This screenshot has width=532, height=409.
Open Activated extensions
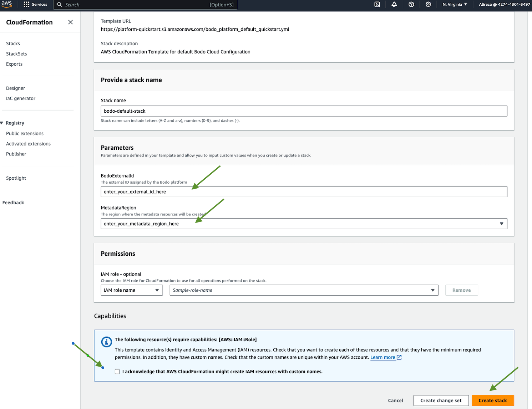click(28, 144)
